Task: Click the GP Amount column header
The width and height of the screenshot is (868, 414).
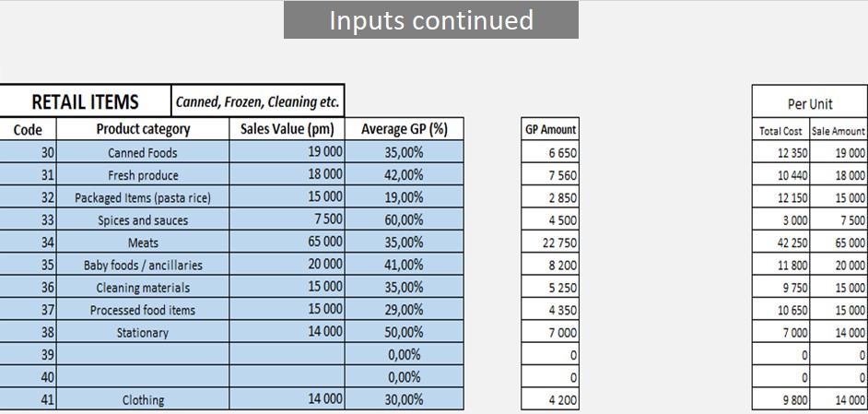Action: 550,129
